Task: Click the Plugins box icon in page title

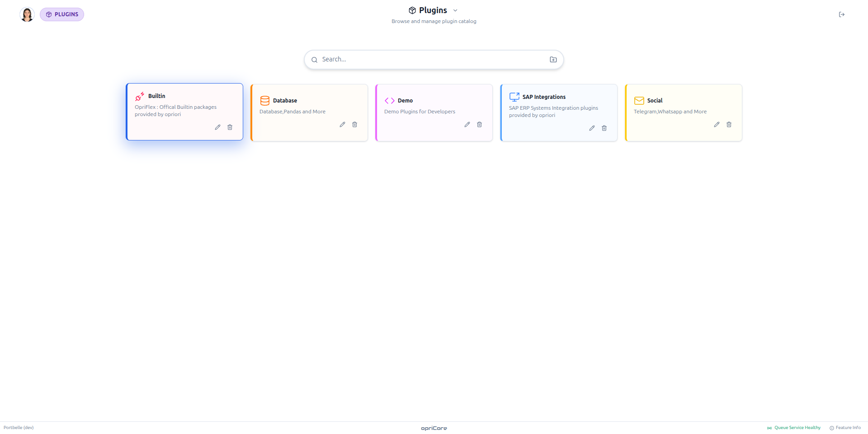Action: [412, 10]
